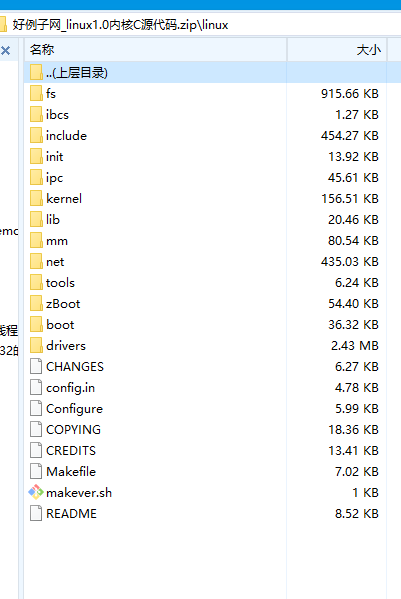
Task: Click the drivers folder icon
Action: coord(36,345)
